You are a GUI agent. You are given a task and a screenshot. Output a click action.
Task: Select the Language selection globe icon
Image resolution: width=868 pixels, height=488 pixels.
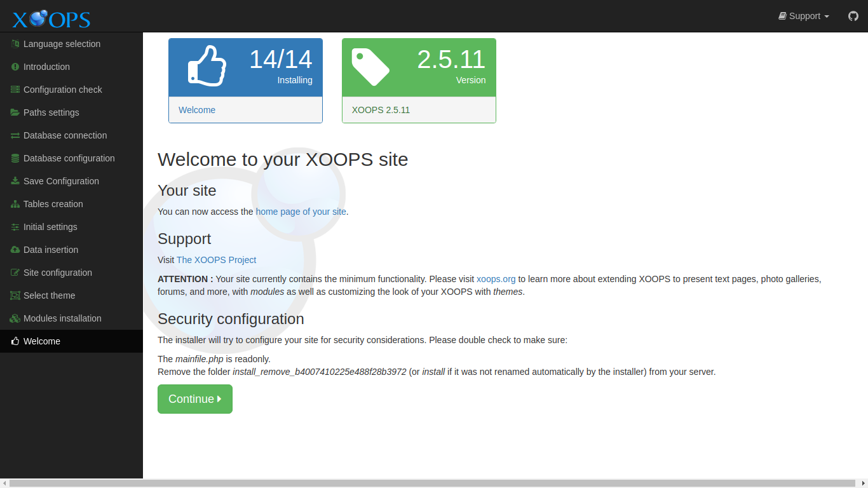13,43
